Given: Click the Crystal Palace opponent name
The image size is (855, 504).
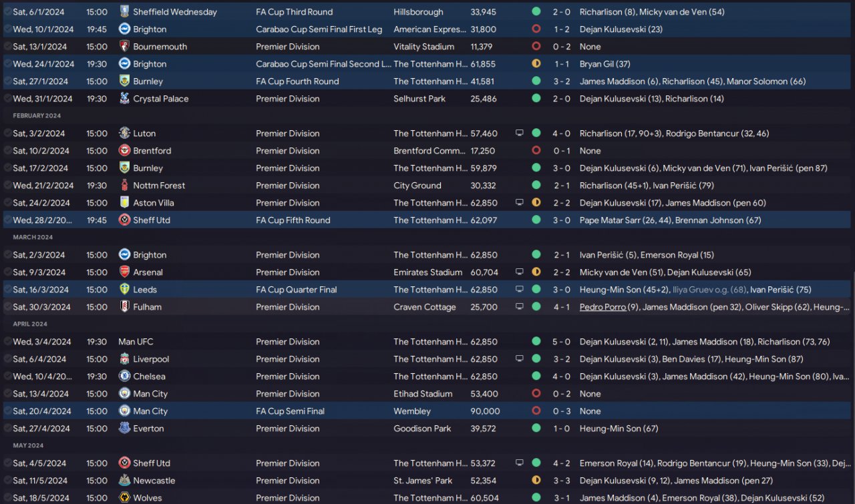Looking at the screenshot, I should 161,99.
